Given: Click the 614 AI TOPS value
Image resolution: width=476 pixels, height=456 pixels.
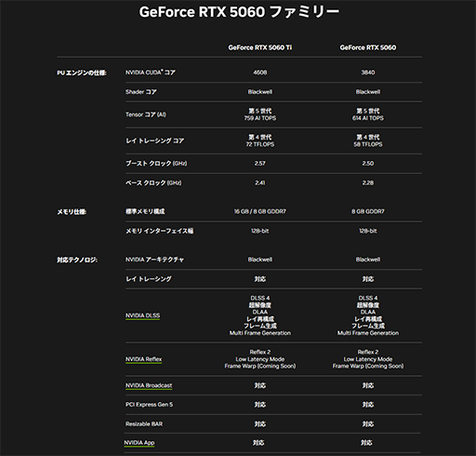Looking at the screenshot, I should coord(368,118).
